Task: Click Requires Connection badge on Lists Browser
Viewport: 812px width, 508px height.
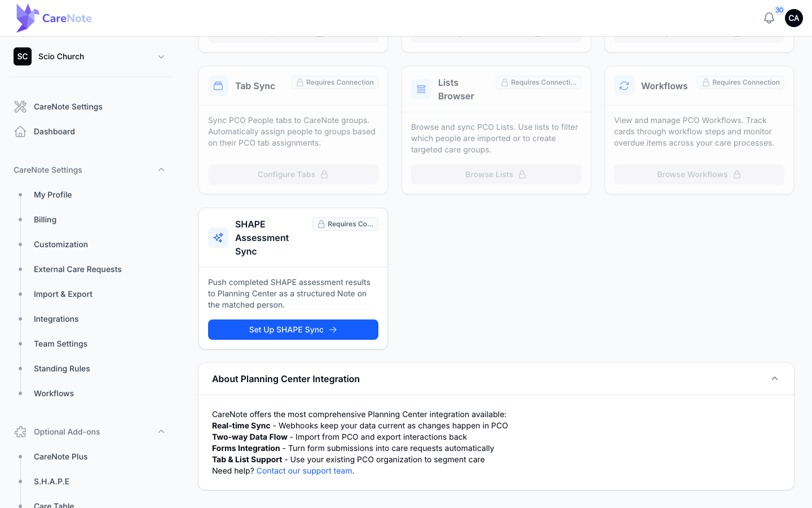Action: coord(539,82)
